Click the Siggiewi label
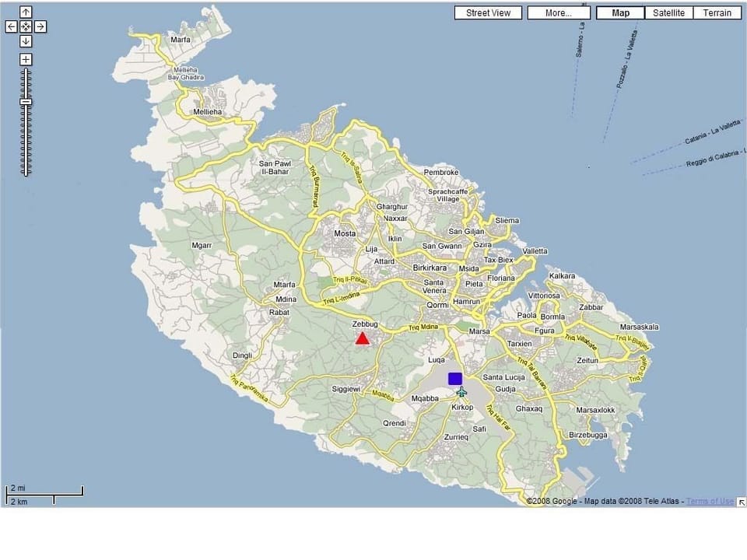747x560 pixels. [345, 389]
